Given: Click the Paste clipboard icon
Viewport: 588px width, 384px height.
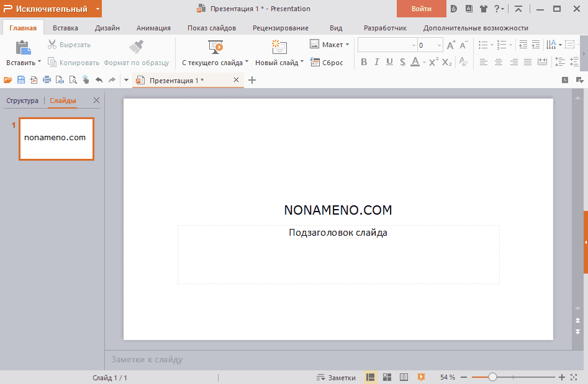Looking at the screenshot, I should coord(23,47).
